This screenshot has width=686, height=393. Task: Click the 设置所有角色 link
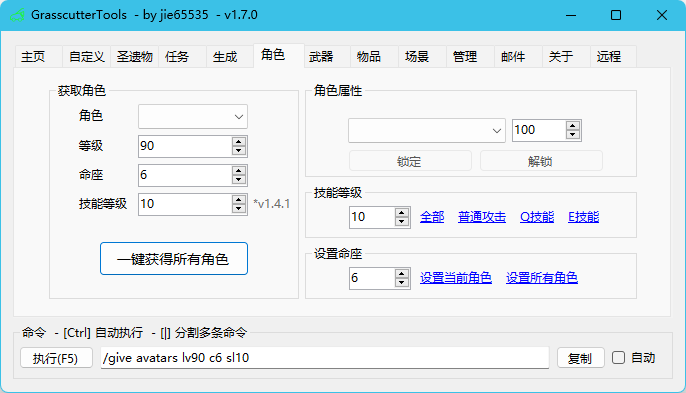[x=542, y=278]
